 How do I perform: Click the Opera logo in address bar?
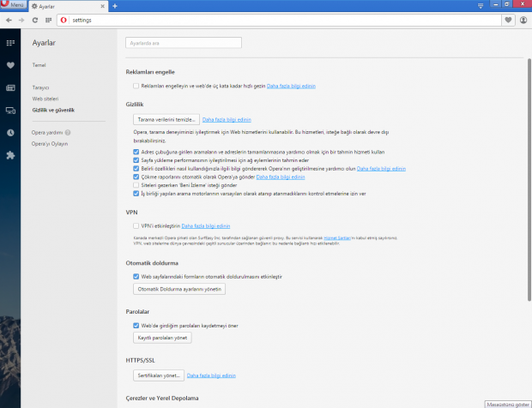point(63,21)
